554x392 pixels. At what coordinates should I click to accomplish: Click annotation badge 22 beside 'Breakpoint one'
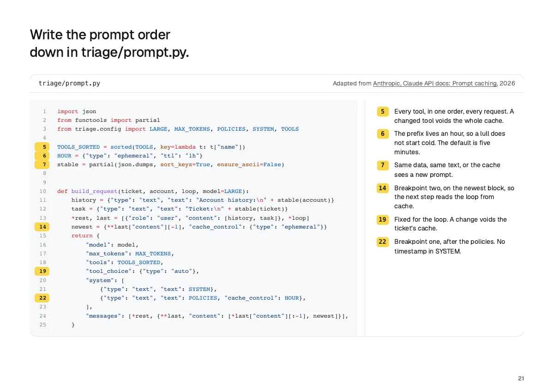[x=383, y=242]
